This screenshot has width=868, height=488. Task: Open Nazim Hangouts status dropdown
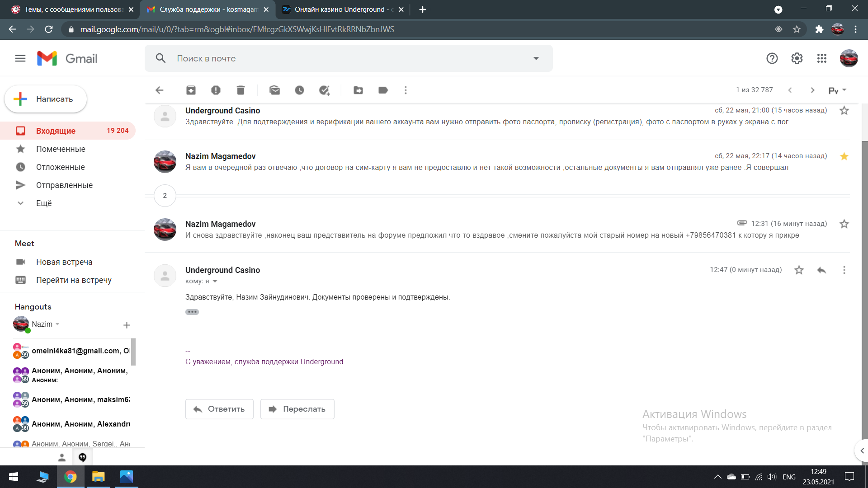tap(57, 324)
